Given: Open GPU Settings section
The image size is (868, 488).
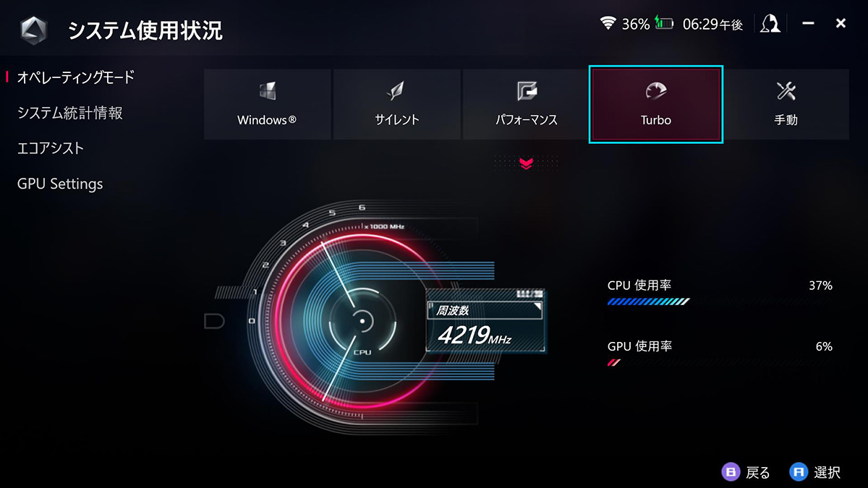Looking at the screenshot, I should 60,184.
